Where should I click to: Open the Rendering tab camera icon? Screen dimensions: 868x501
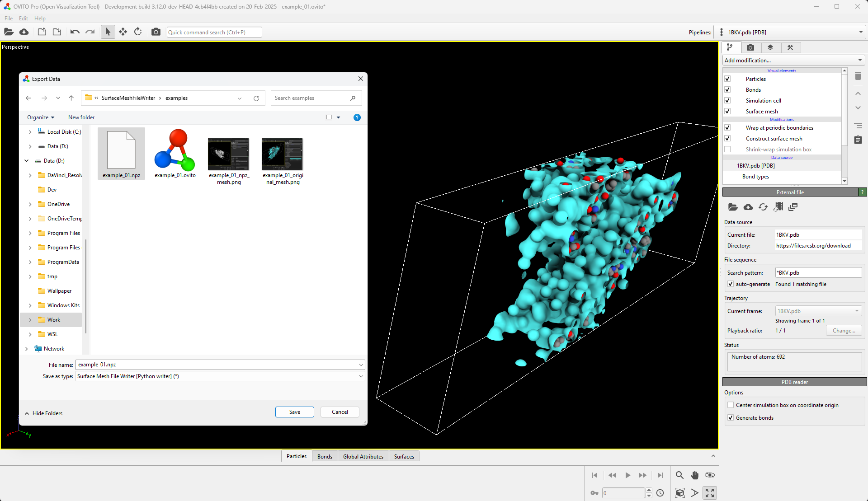click(x=750, y=47)
